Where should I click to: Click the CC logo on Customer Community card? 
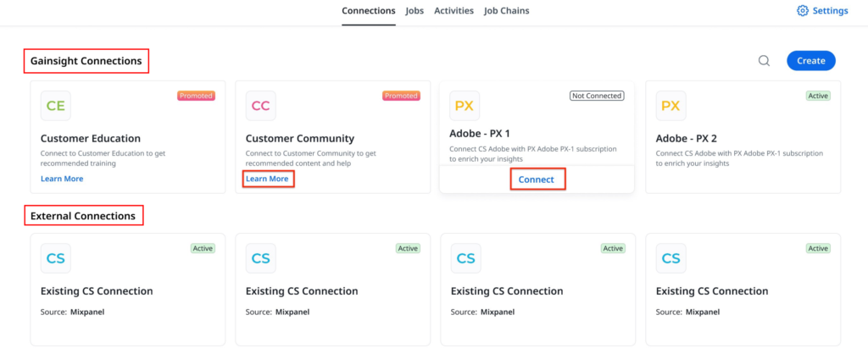tap(261, 106)
